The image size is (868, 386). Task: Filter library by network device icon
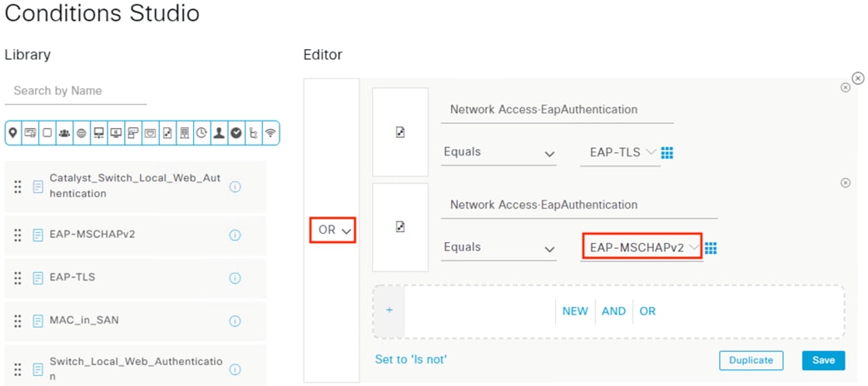pos(99,133)
